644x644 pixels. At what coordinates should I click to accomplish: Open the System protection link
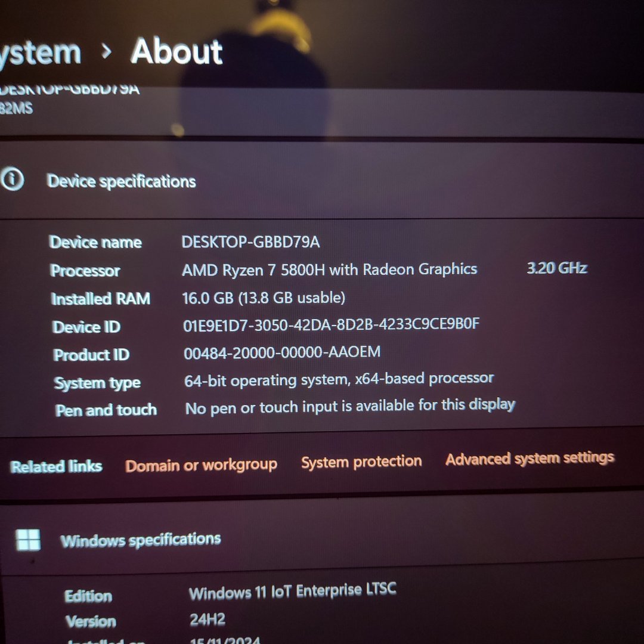coord(361,462)
